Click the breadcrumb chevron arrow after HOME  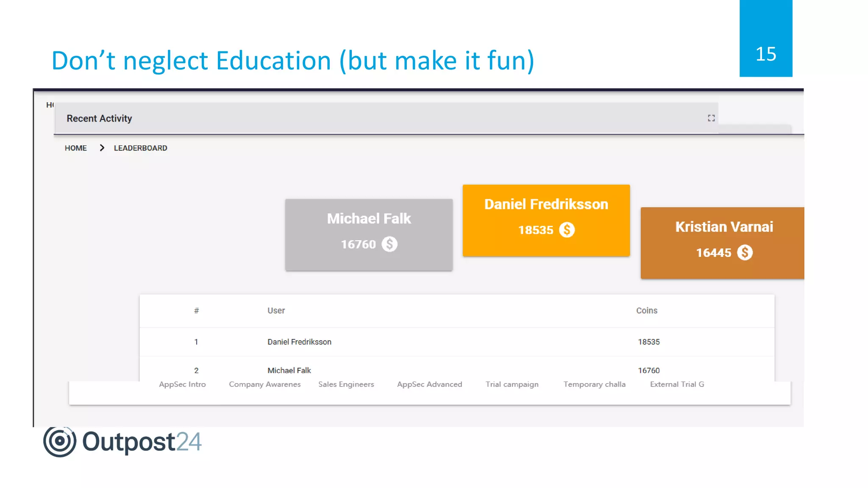click(x=102, y=148)
